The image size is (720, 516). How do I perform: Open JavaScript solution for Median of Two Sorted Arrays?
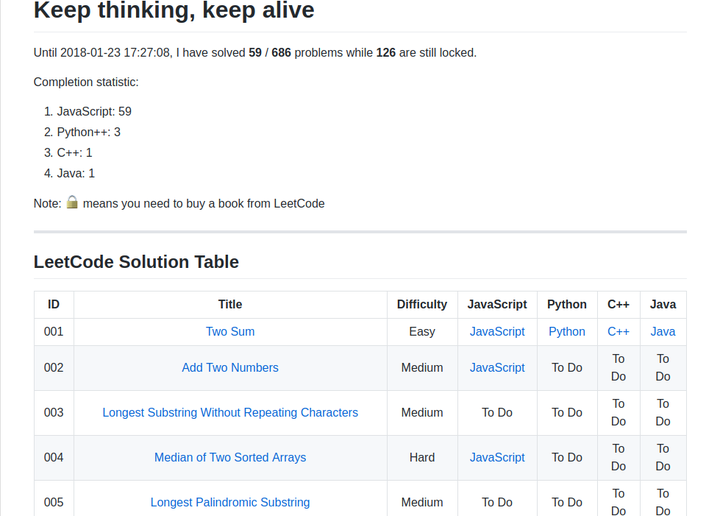pyautogui.click(x=497, y=457)
